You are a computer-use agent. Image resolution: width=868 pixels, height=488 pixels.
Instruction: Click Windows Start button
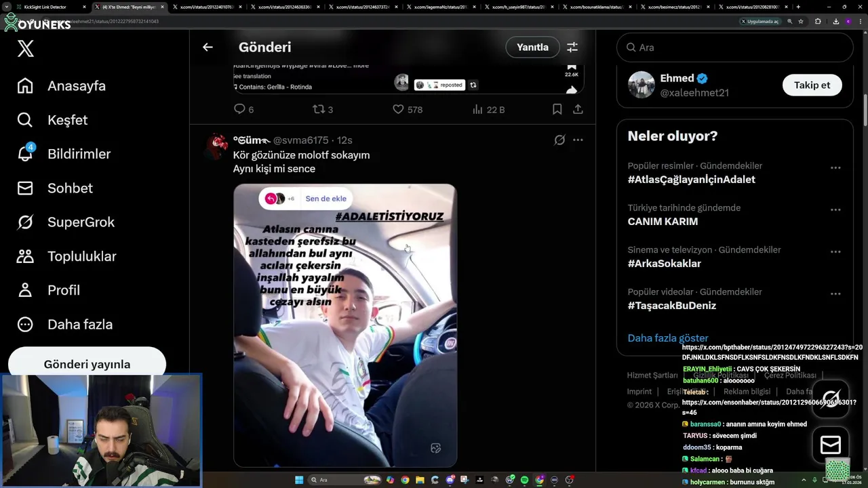click(298, 480)
